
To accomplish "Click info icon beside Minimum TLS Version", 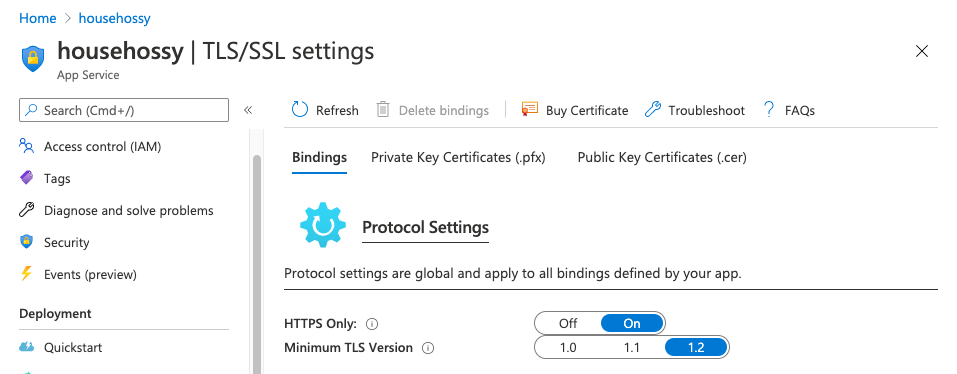I will [x=428, y=348].
